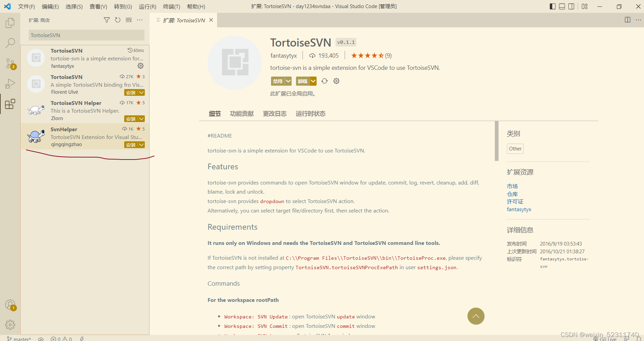Select the 细节 tab

click(x=215, y=114)
